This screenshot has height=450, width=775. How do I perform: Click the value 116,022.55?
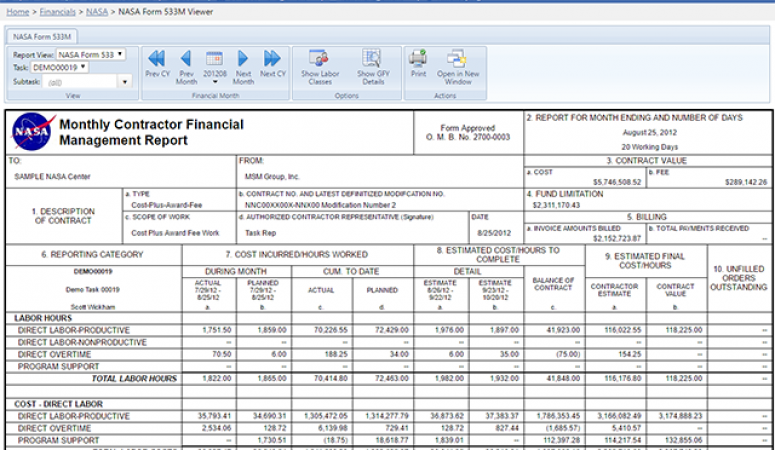[x=623, y=330]
